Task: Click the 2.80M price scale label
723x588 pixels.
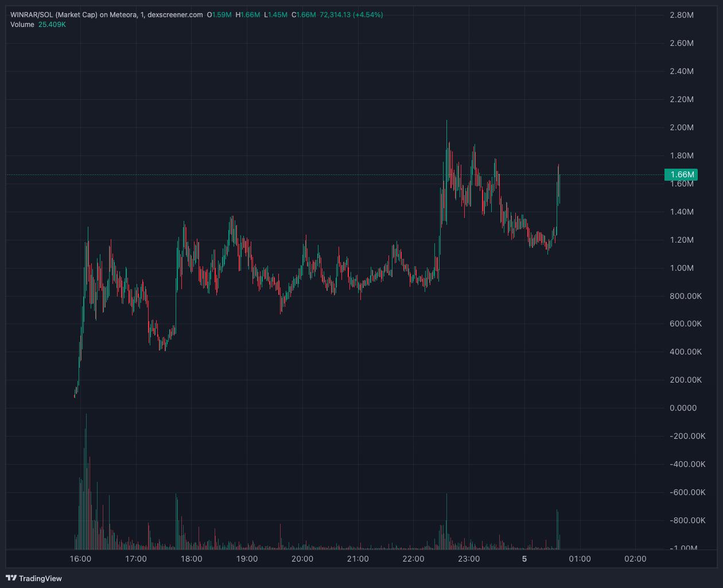Action: (682, 15)
